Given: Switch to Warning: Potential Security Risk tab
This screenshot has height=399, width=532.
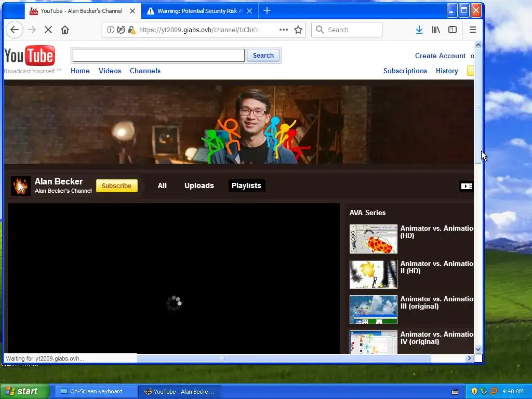Looking at the screenshot, I should pyautogui.click(x=200, y=11).
